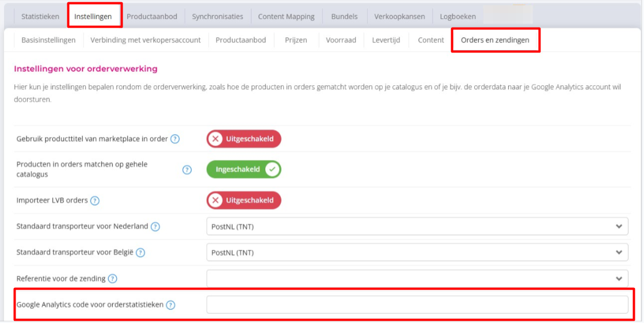The width and height of the screenshot is (644, 323).
Task: Open the Content sub-tab
Action: 431,40
